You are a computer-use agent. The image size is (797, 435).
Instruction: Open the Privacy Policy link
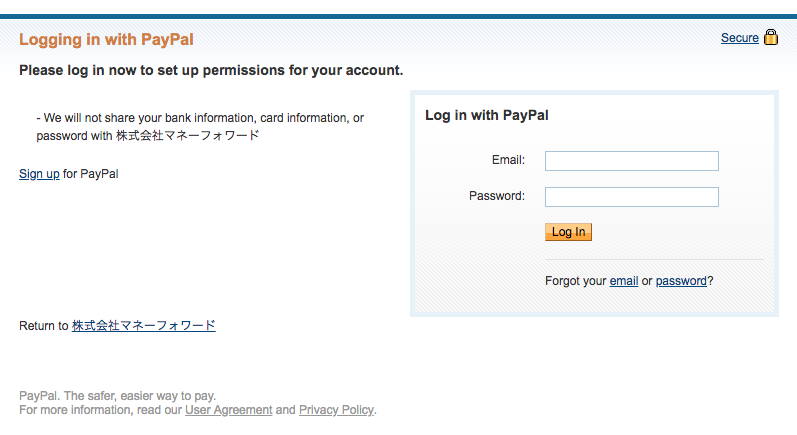point(336,410)
